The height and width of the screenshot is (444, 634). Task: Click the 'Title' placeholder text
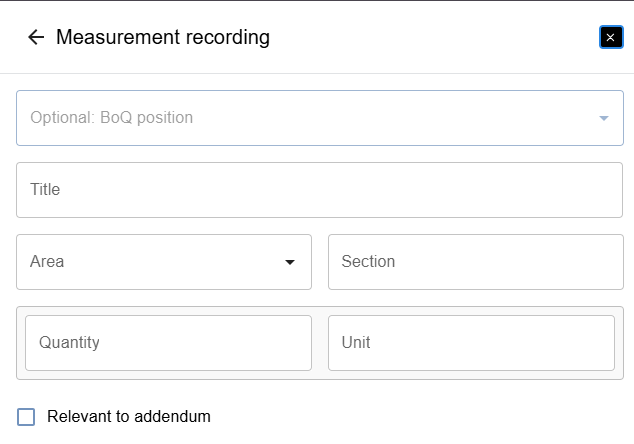[x=45, y=189]
